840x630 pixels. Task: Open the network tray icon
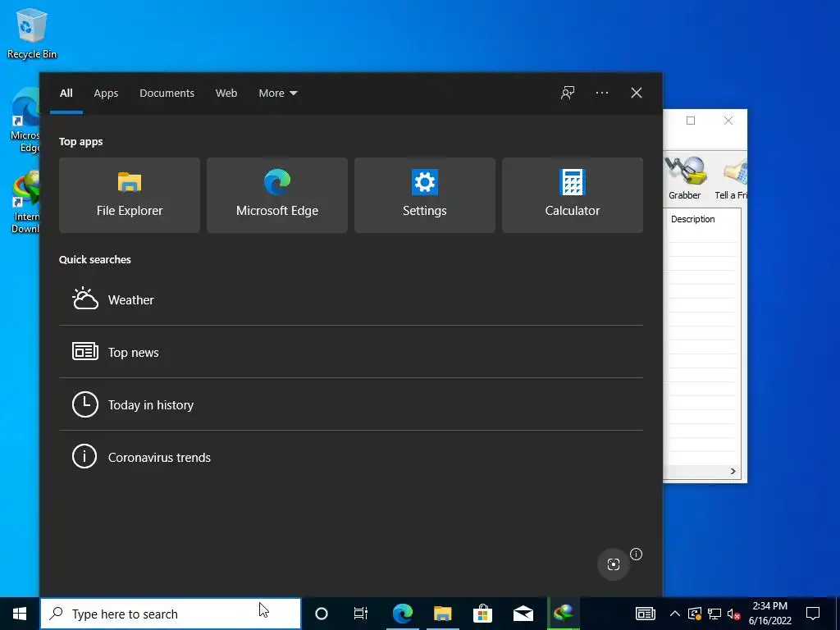714,614
